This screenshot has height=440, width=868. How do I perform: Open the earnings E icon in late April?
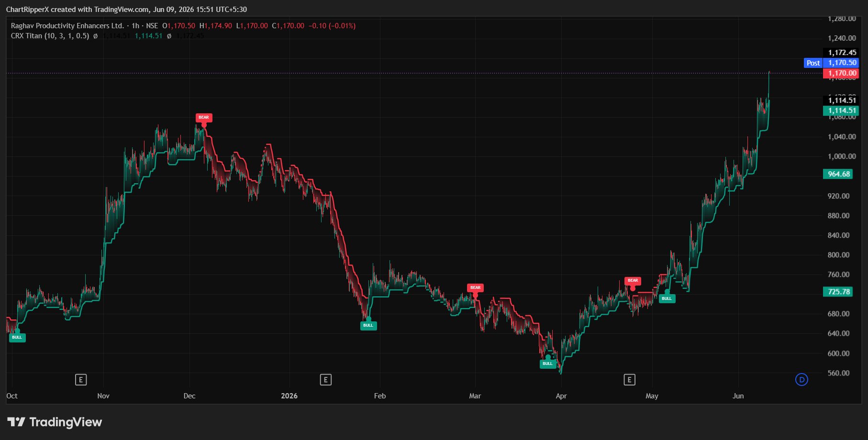629,380
